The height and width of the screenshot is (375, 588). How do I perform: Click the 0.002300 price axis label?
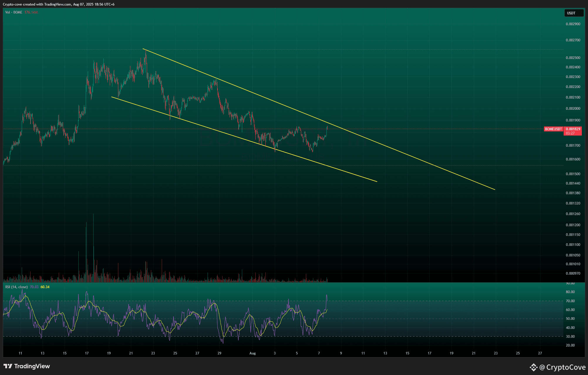[573, 77]
